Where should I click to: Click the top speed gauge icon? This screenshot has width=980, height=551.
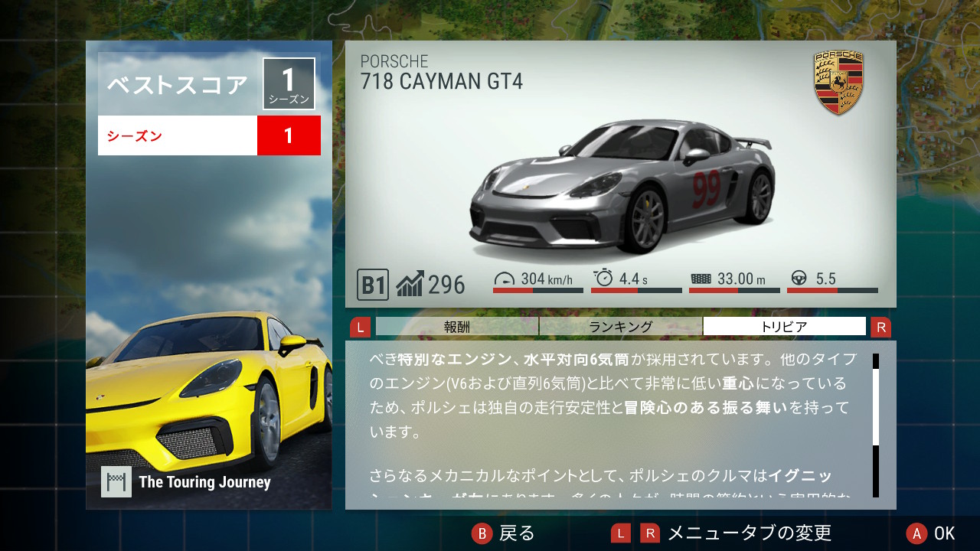tap(505, 279)
